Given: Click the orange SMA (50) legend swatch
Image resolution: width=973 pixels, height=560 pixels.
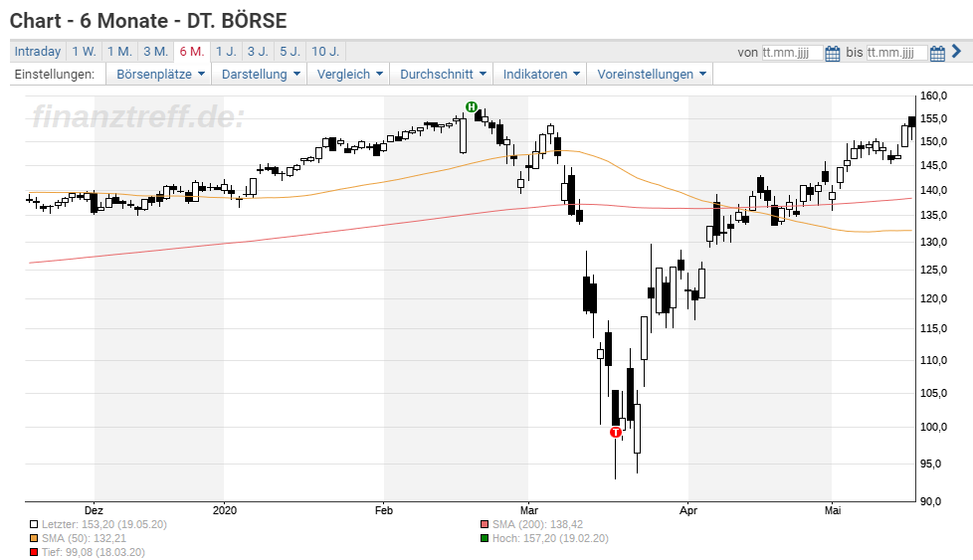Looking at the screenshot, I should coord(34,538).
